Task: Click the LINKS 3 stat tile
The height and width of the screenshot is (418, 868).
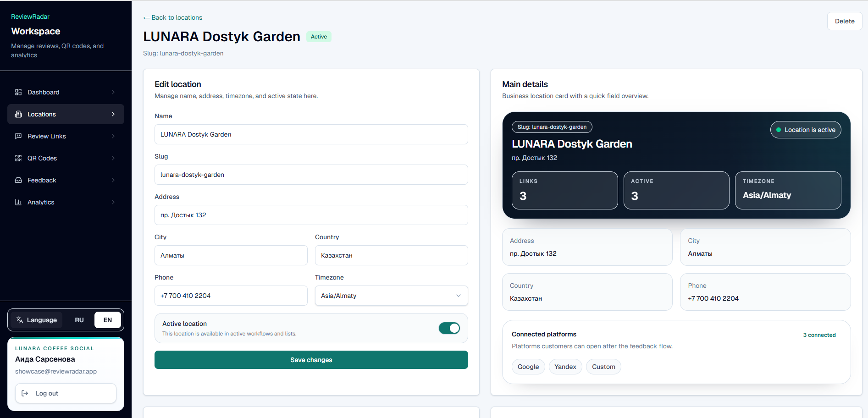Action: pyautogui.click(x=565, y=190)
